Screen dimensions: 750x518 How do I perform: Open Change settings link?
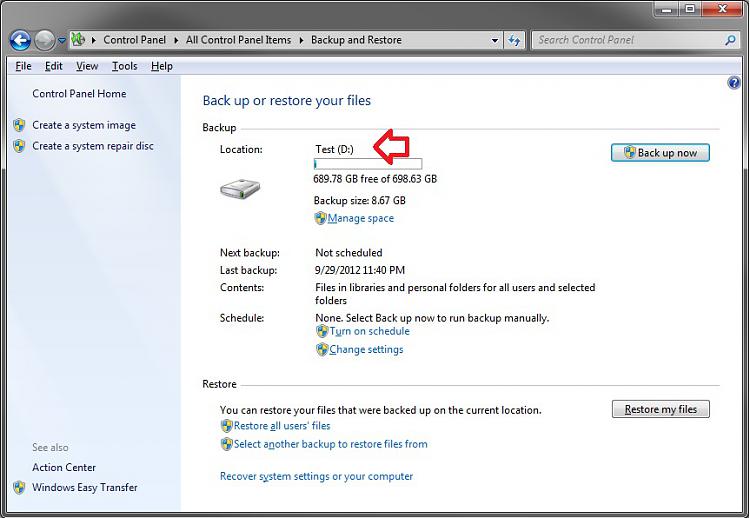(366, 350)
